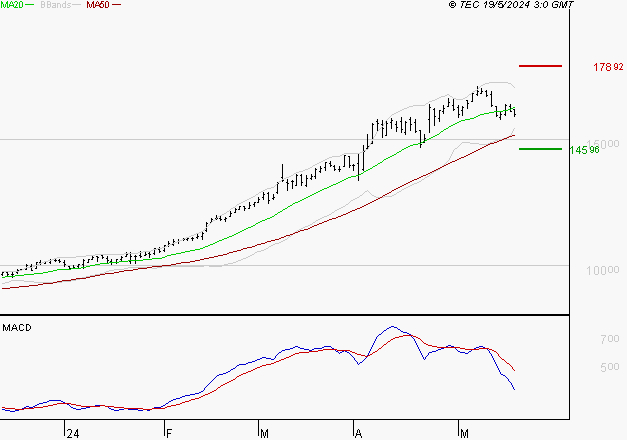Screen dimensions: 627x440
Task: Click the F month marker on time axis
Action: click(x=169, y=434)
